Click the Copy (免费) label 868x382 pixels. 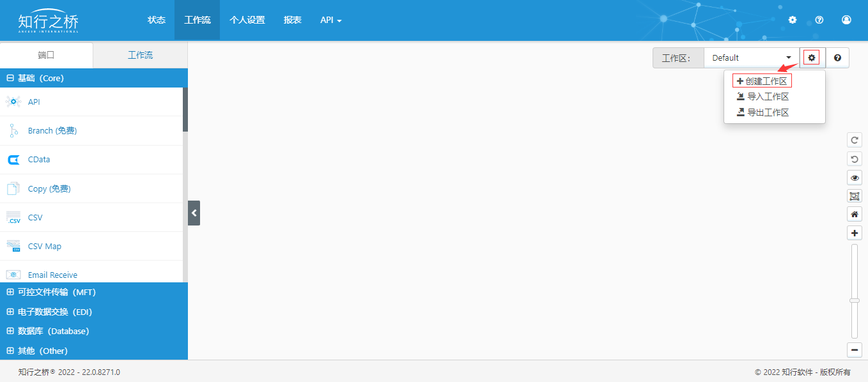[49, 189]
